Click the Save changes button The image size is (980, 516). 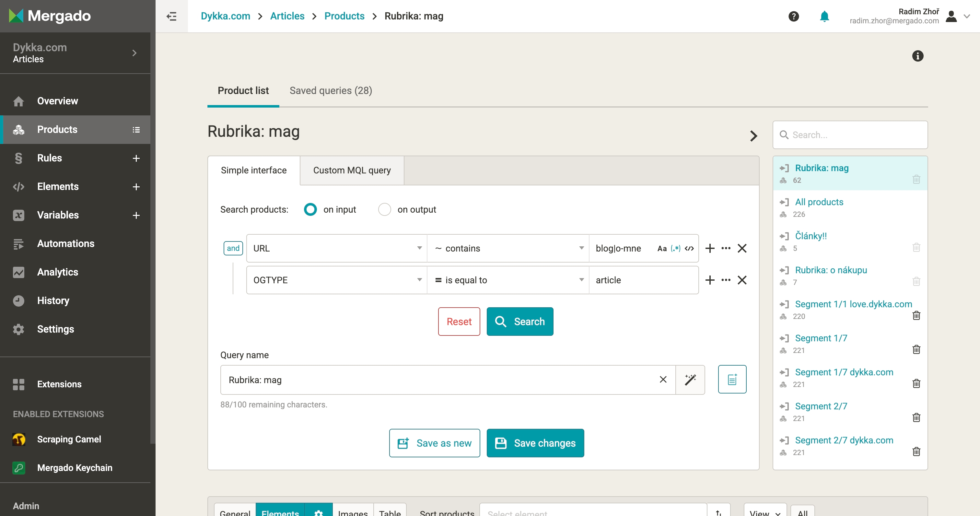[535, 443]
